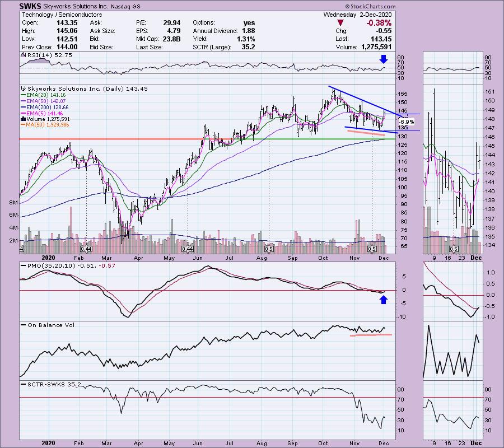Click the 0.5 dividend marker near Nov in the main chart
Viewport: 504px width, 448px height.
point(372,249)
